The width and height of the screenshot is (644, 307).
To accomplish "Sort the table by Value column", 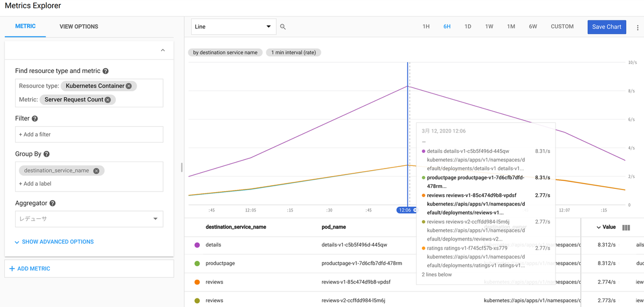I will (x=606, y=227).
